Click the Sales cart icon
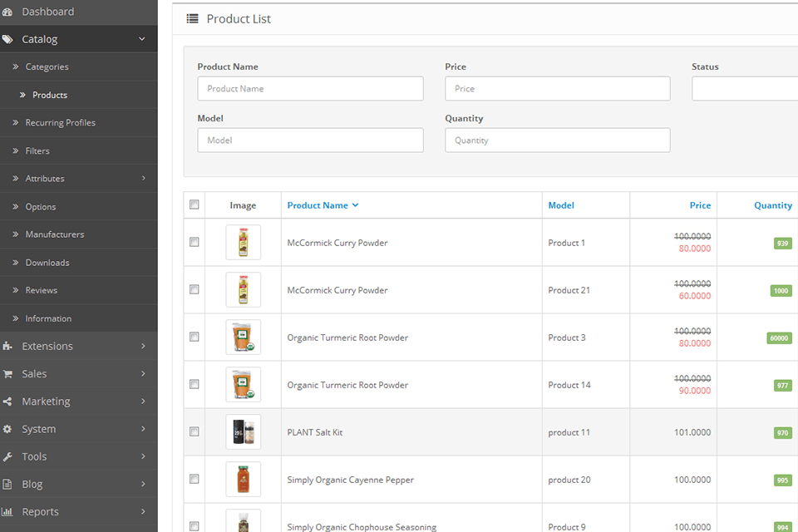Screen dimensions: 798x532 tap(7, 374)
